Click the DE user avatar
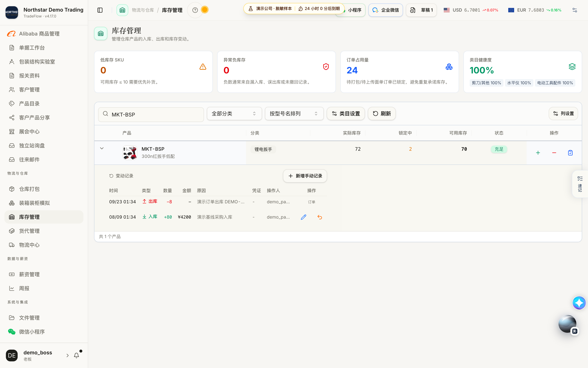 pos(12,355)
